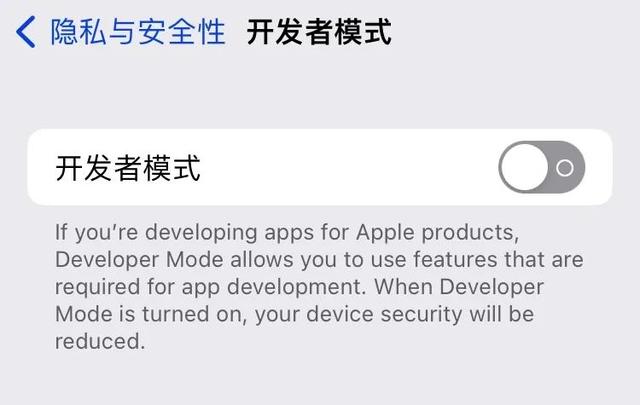Click the text 'required for app development.'
The width and height of the screenshot is (640, 405).
pos(211,287)
